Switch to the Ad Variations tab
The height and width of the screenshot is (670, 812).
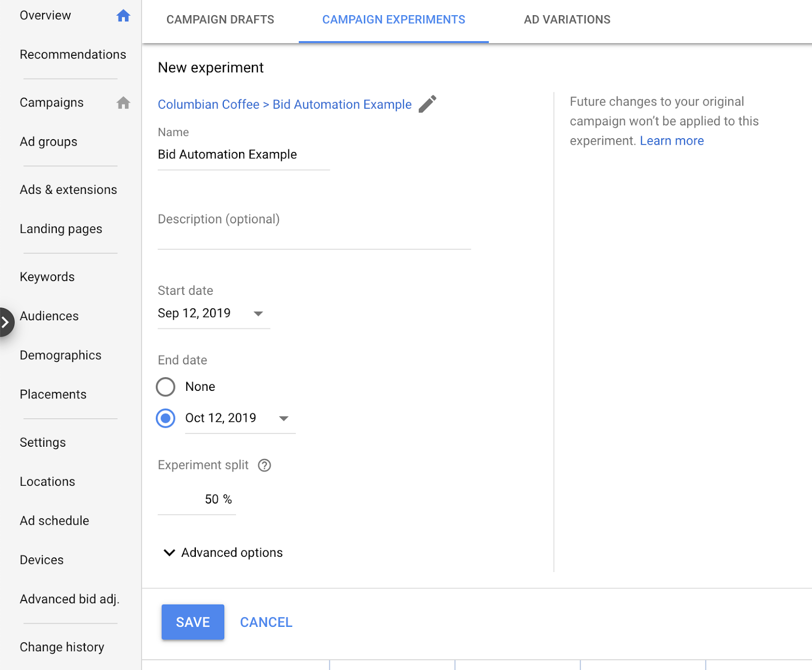(567, 20)
